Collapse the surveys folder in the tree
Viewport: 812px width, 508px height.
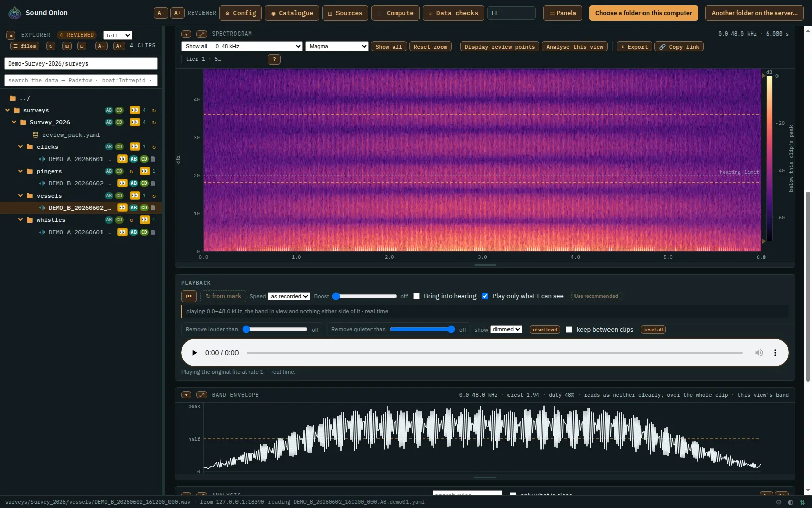pos(8,110)
